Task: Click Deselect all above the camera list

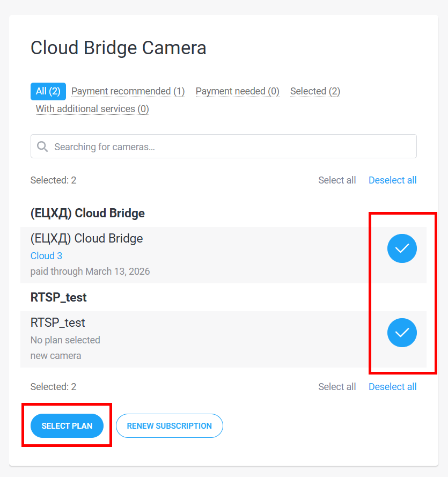Action: [392, 180]
